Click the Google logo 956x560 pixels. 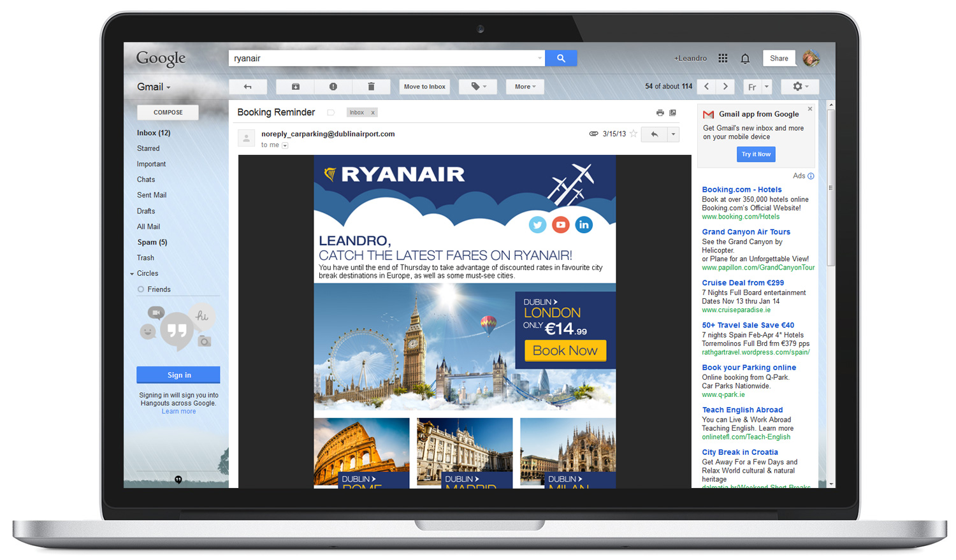[161, 59]
